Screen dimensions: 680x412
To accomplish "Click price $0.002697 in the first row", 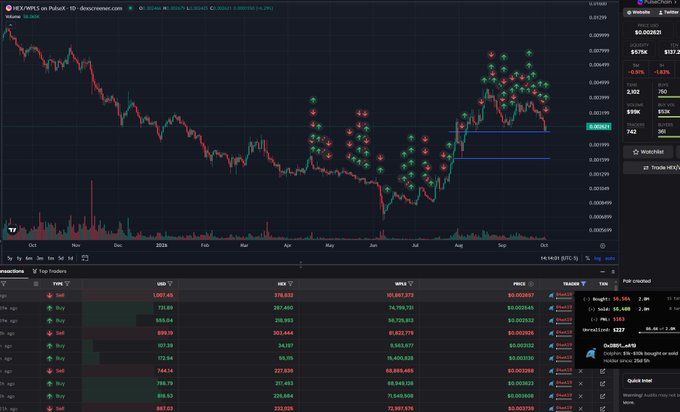I will coord(521,295).
